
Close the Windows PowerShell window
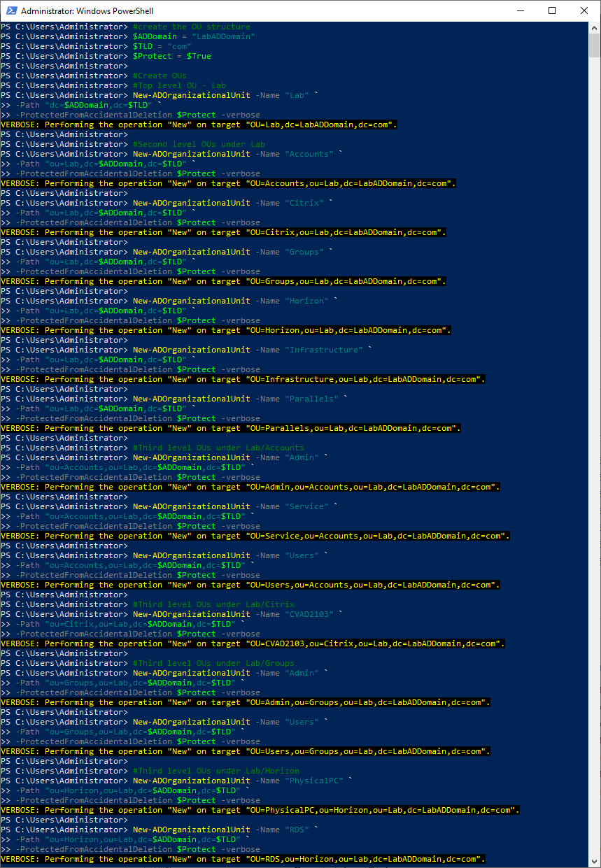584,10
